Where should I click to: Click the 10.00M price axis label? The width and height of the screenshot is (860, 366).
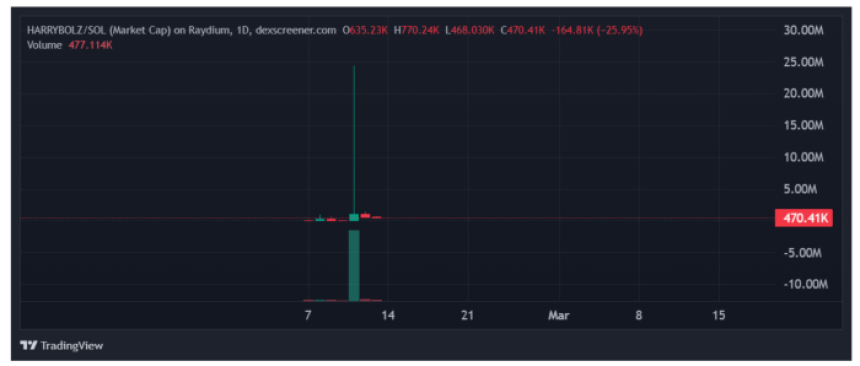coord(804,157)
